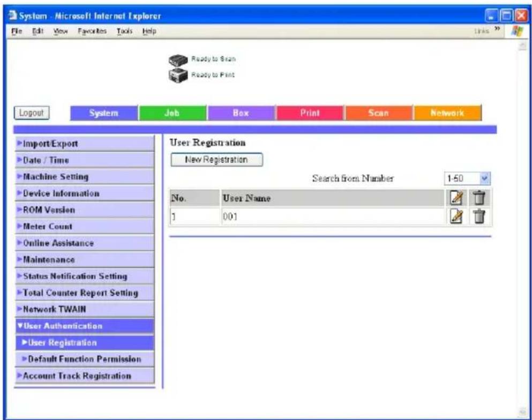Click the Links toolbar label
The image size is (532, 420).
pyautogui.click(x=482, y=31)
